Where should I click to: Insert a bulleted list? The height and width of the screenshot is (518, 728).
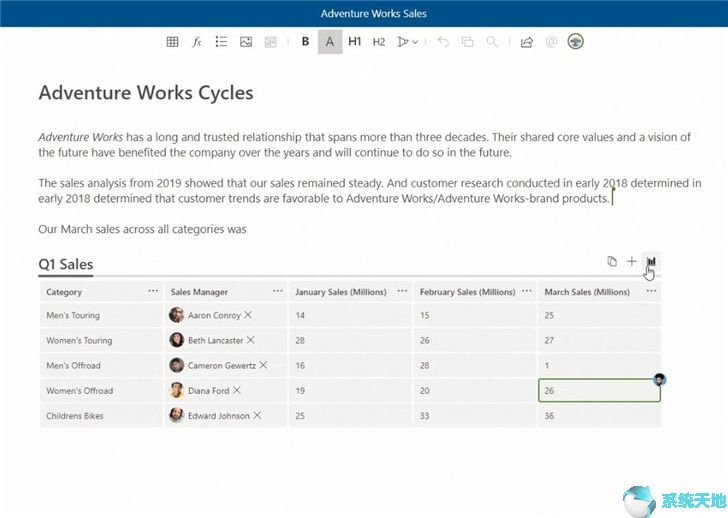click(x=221, y=42)
